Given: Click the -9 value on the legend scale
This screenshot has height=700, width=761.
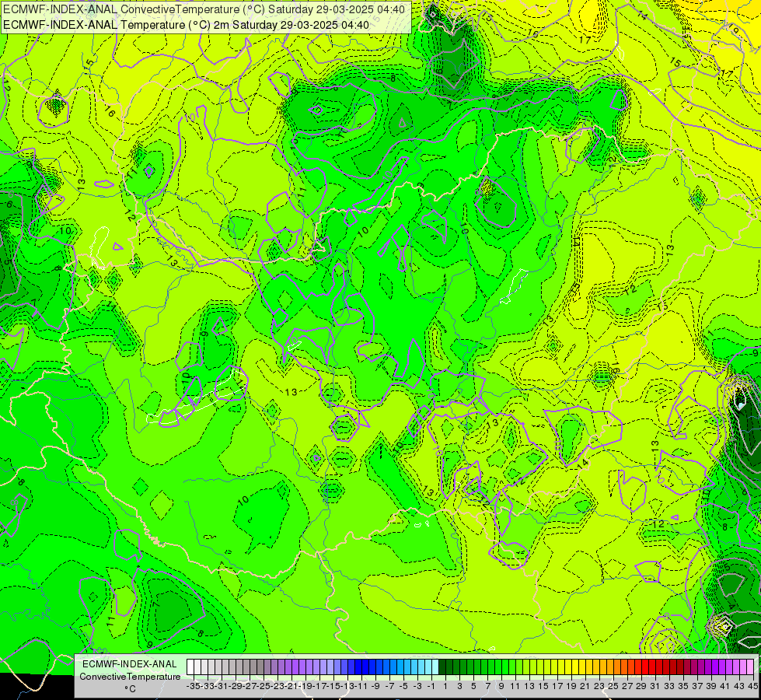Looking at the screenshot, I should pos(375,686).
